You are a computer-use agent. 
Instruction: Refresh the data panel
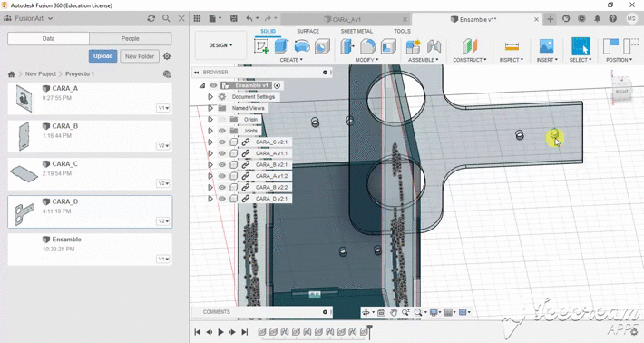(x=151, y=18)
